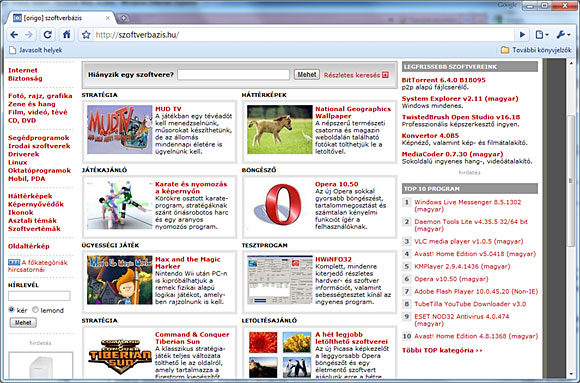Open the National Geographics Wallpaper link

click(x=353, y=112)
